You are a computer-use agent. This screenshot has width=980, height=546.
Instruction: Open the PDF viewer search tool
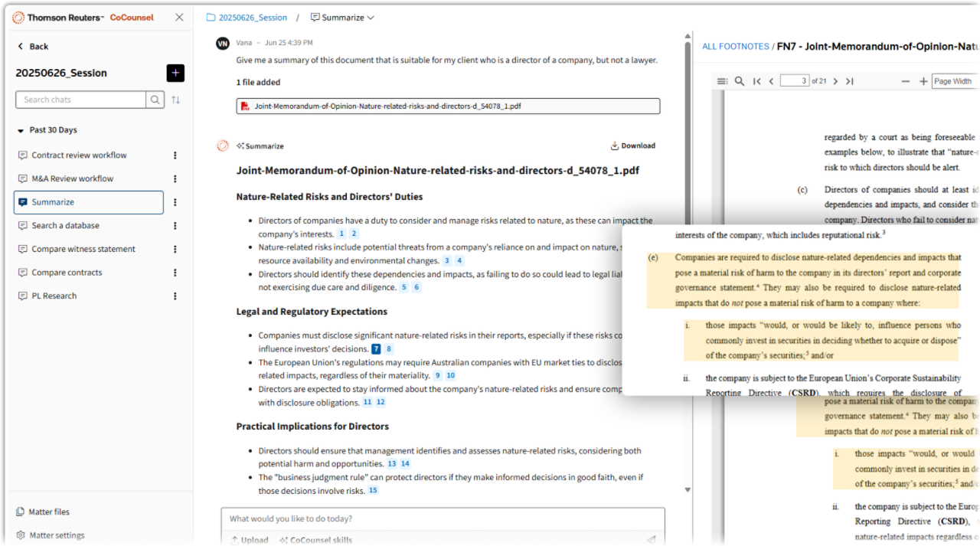[x=740, y=81]
